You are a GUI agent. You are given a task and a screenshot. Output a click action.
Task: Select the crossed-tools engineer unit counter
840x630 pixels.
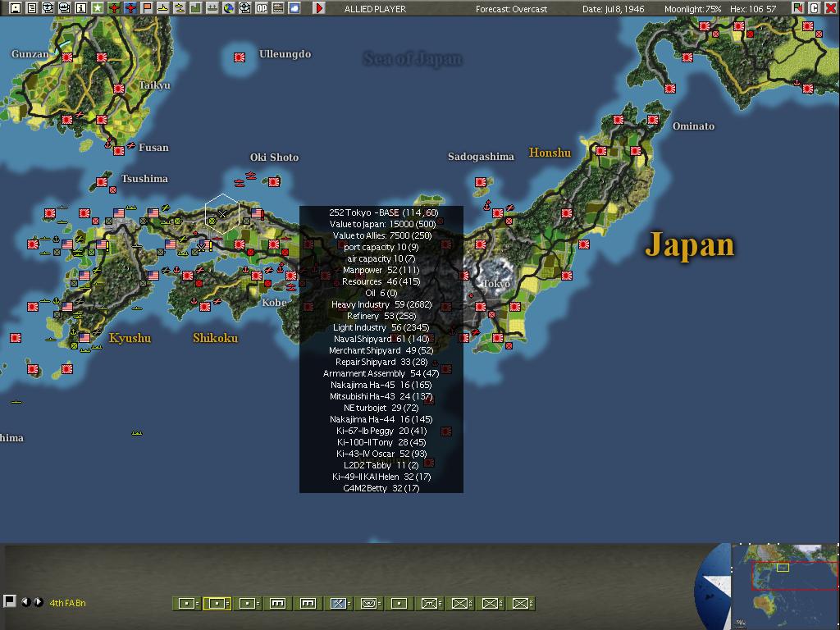pyautogui.click(x=339, y=603)
